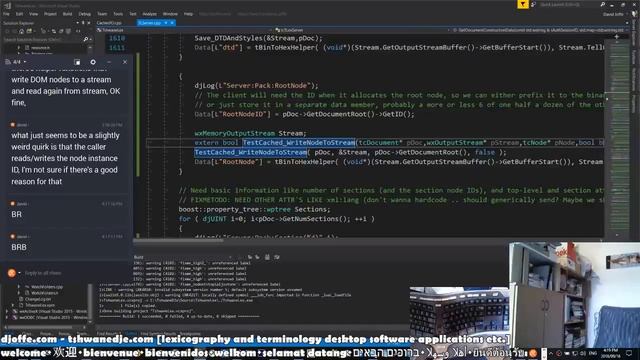The width and height of the screenshot is (640, 360).
Task: Click the chat pop-out window icon
Action: tap(77, 62)
